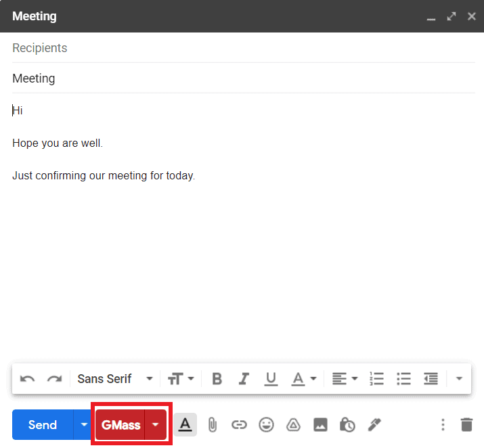The height and width of the screenshot is (448, 484).
Task: Open the Sans Serif font dropdown
Action: click(115, 379)
